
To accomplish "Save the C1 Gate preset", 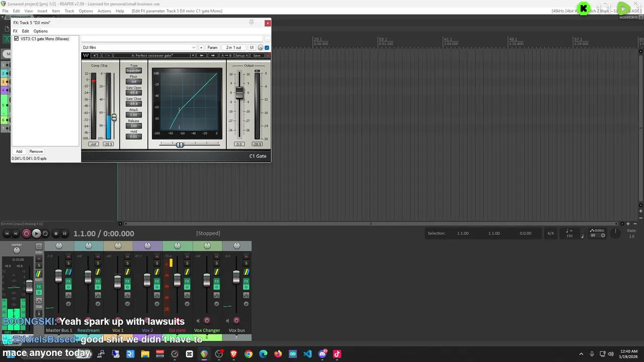I will [x=257, y=55].
